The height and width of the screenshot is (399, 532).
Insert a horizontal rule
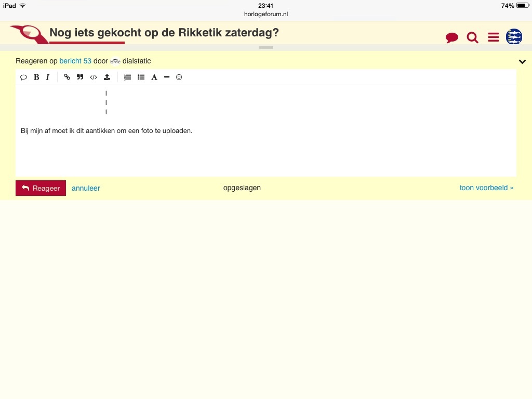pyautogui.click(x=167, y=77)
